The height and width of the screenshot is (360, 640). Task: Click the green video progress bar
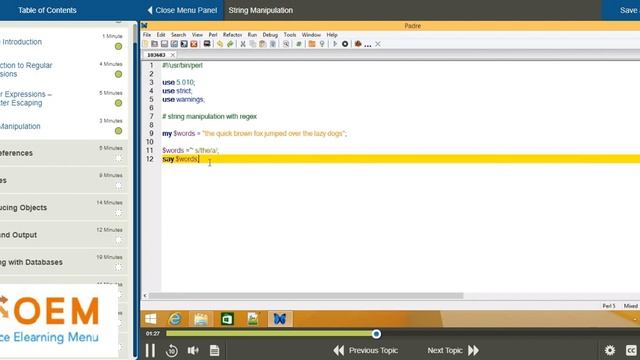(269, 334)
